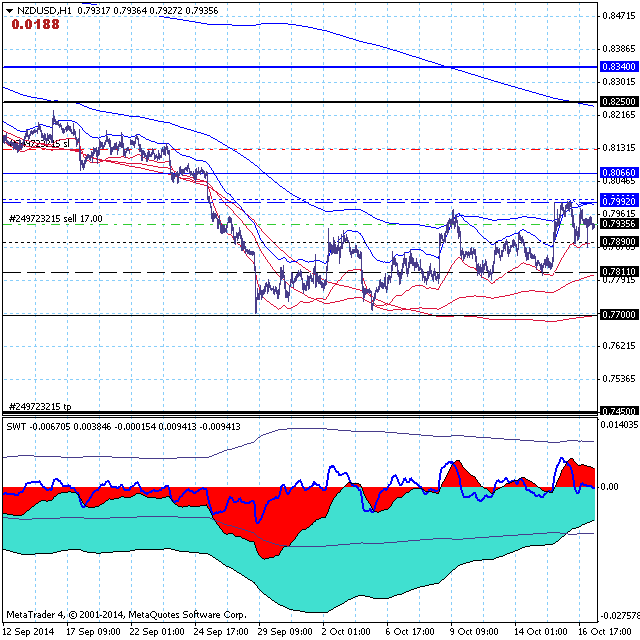Click the current price tag 0.79356
Screen dimensions: 640x640
[619, 224]
